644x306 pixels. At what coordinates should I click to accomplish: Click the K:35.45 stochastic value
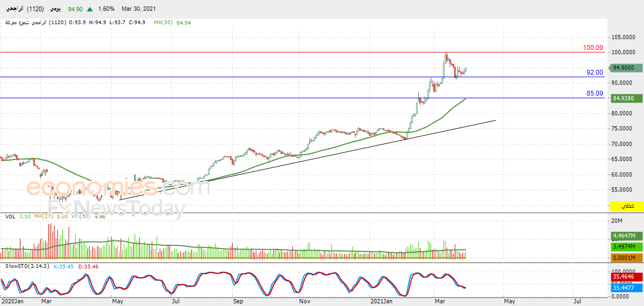coord(64,266)
